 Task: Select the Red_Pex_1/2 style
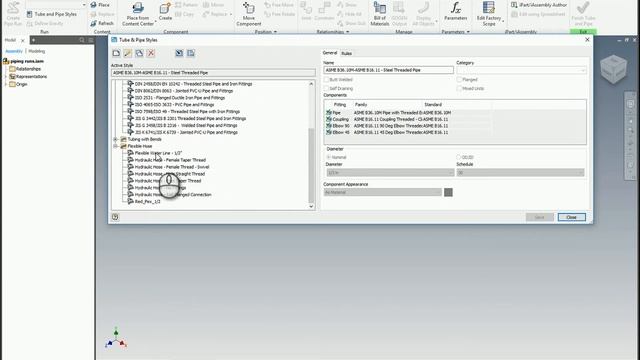pos(147,202)
